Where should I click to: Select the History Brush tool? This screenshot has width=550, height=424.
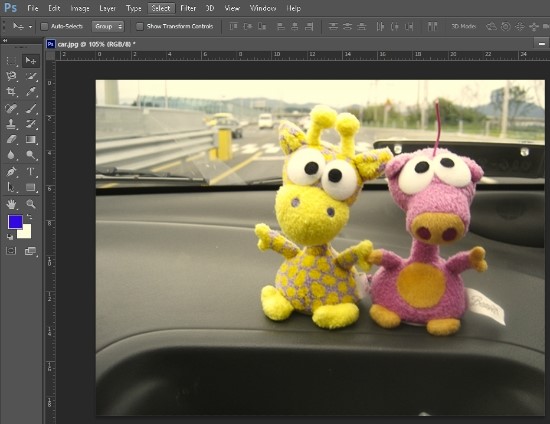31,124
